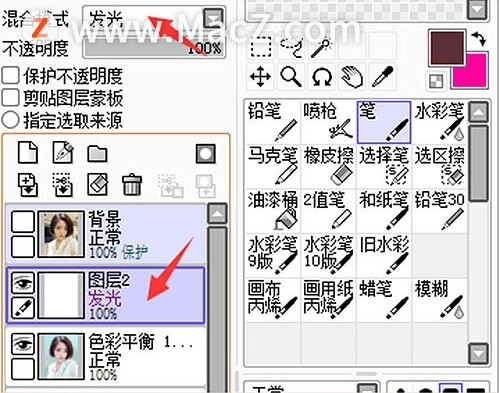Select the zoom magnifier tool

coord(291,77)
